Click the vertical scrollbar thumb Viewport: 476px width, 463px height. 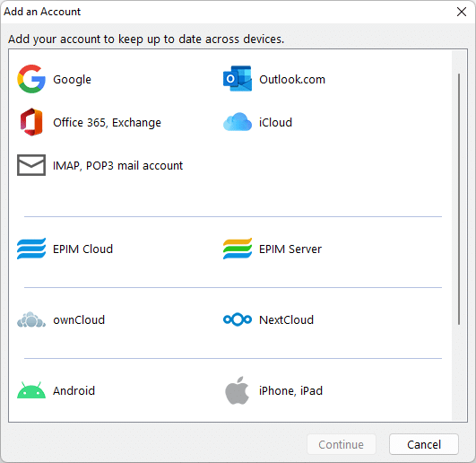459,199
